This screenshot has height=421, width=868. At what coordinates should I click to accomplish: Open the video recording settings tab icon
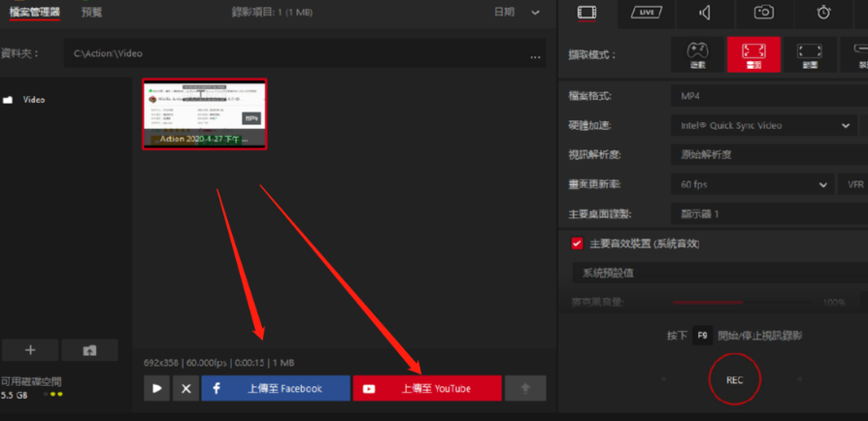(x=586, y=13)
